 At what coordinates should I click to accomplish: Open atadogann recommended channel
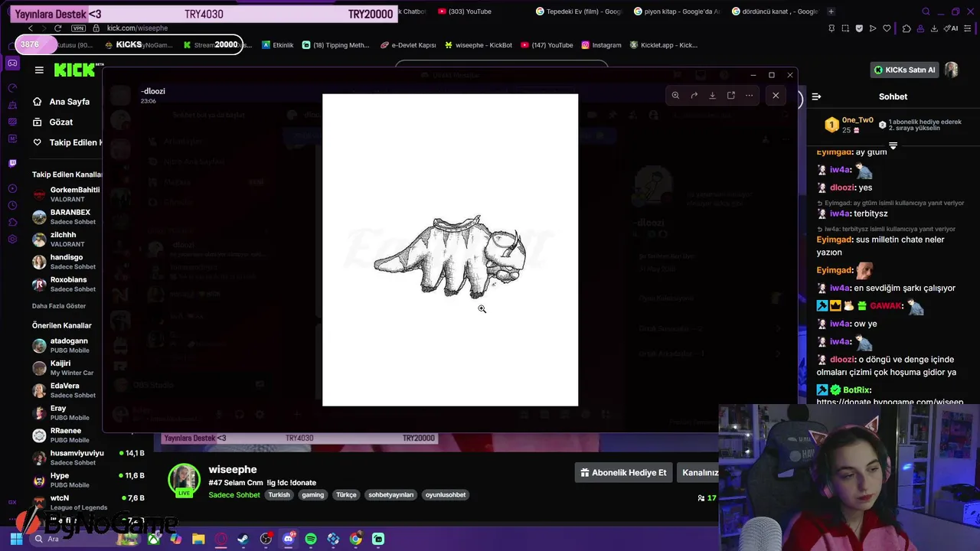67,345
